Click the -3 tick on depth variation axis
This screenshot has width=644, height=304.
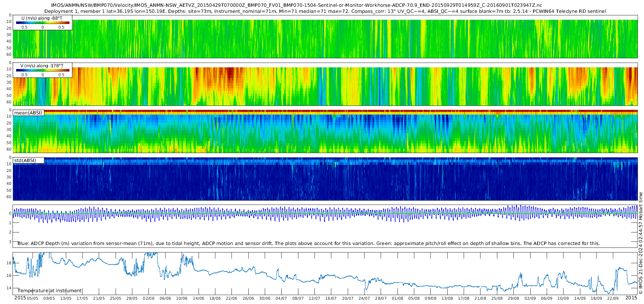pos(10,242)
